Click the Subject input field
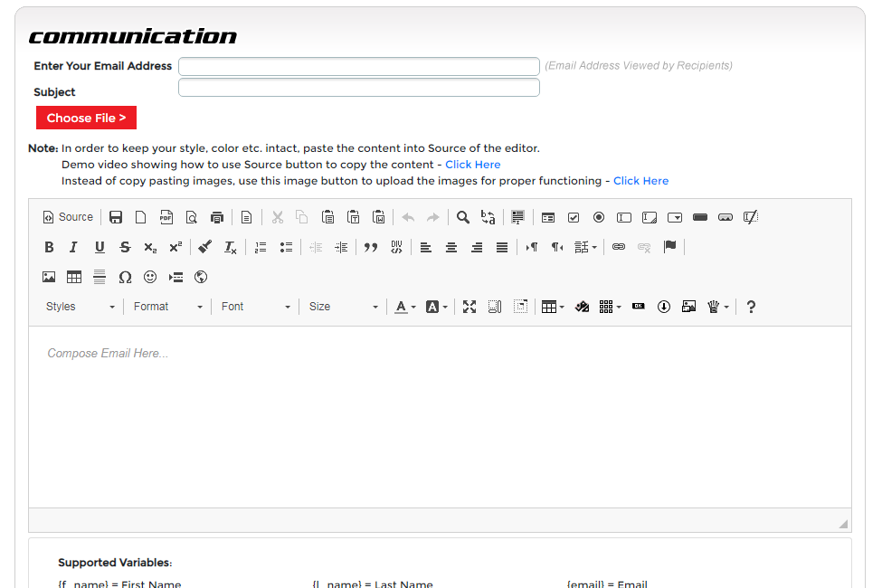The image size is (882, 588). [359, 88]
